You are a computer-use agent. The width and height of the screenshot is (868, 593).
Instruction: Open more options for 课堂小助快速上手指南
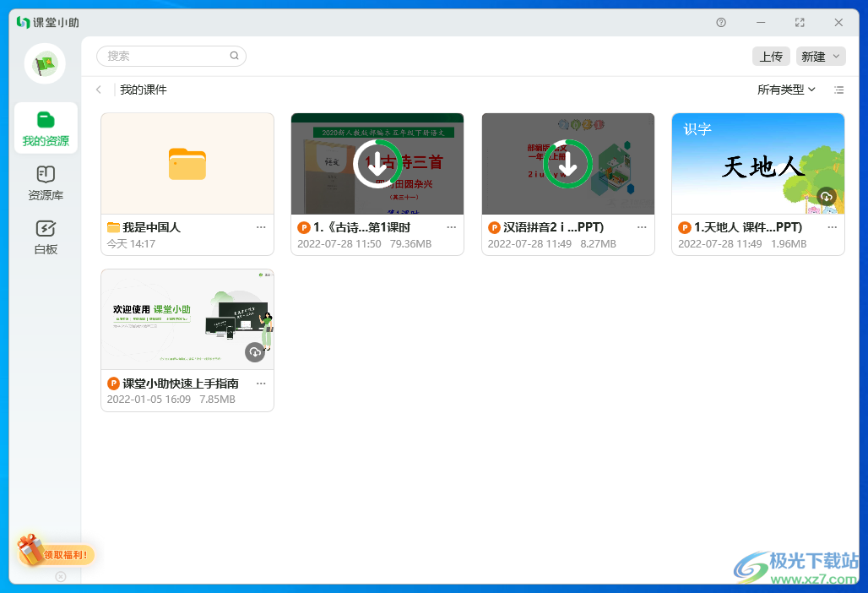[261, 384]
